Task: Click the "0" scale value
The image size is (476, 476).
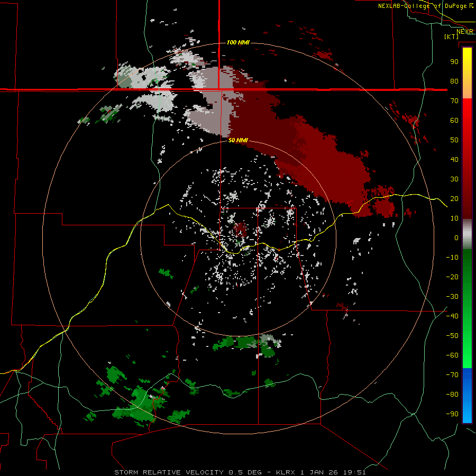Action: (456, 237)
